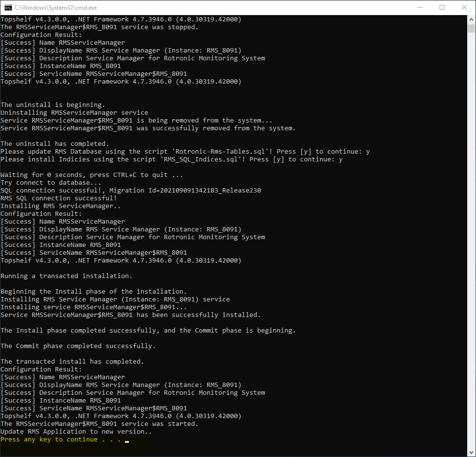Click the vertical scrollbar thumb
The width and height of the screenshot is (476, 457).
pyautogui.click(x=471, y=28)
